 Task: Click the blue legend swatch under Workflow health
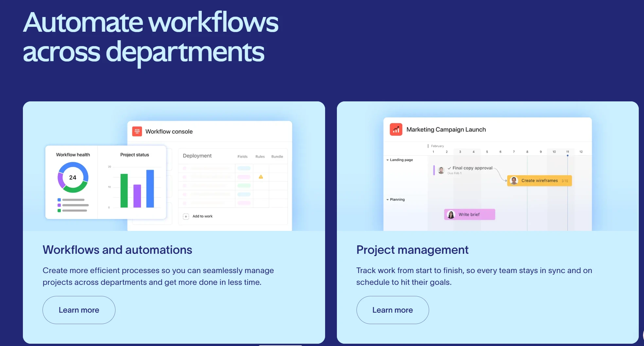pos(59,200)
